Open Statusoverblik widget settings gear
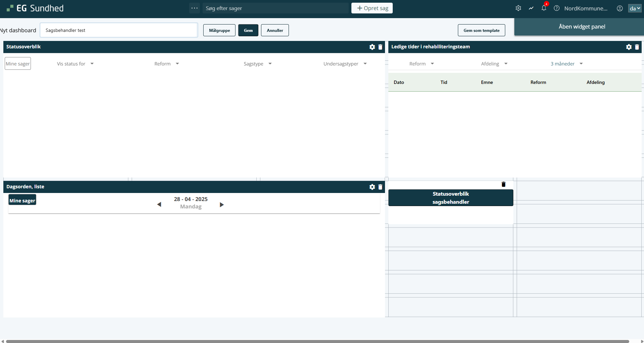 point(372,47)
